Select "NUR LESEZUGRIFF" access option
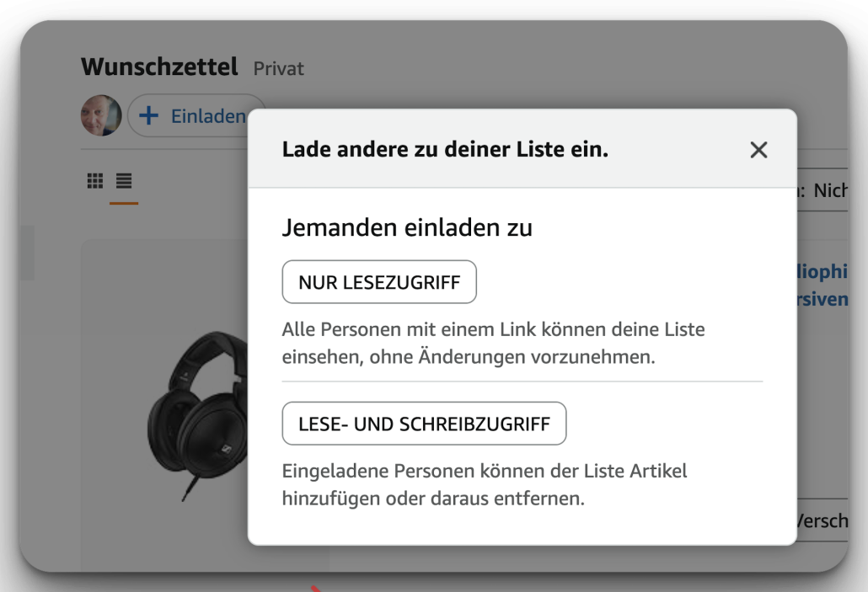This screenshot has width=868, height=592. click(378, 281)
